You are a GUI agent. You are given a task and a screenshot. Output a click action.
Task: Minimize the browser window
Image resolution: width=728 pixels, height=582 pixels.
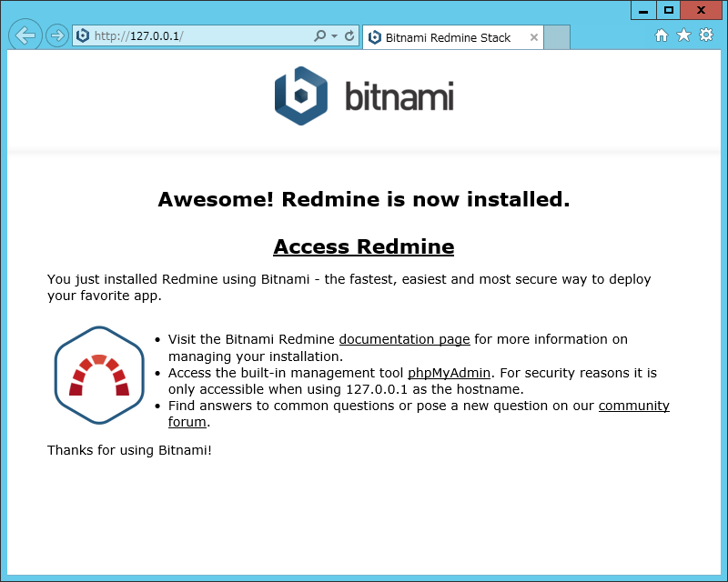tap(643, 10)
